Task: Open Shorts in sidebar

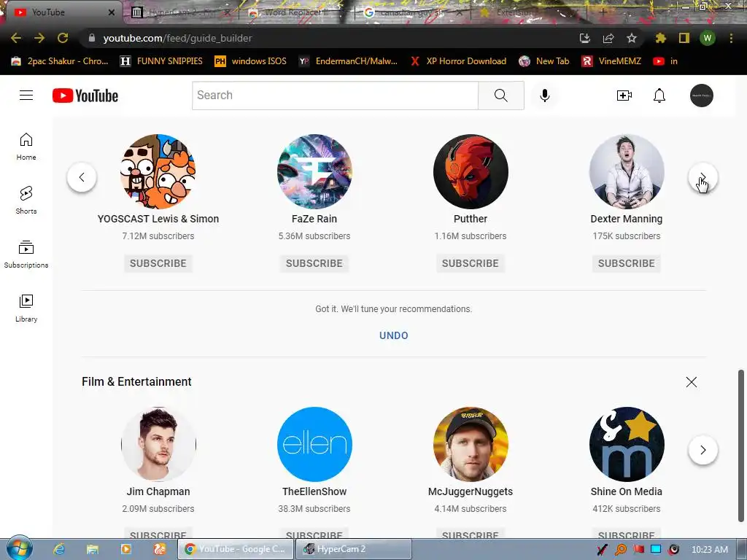Action: click(x=26, y=201)
